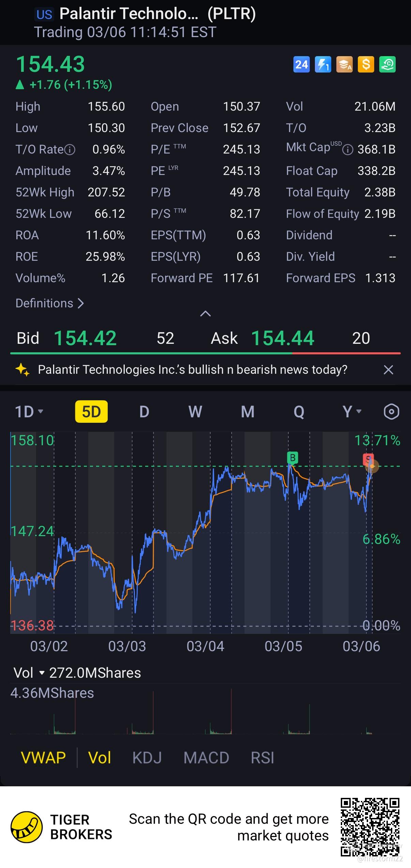This screenshot has height=868, width=411.
Task: Open T/O Rate info tooltip icon
Action: [x=70, y=149]
